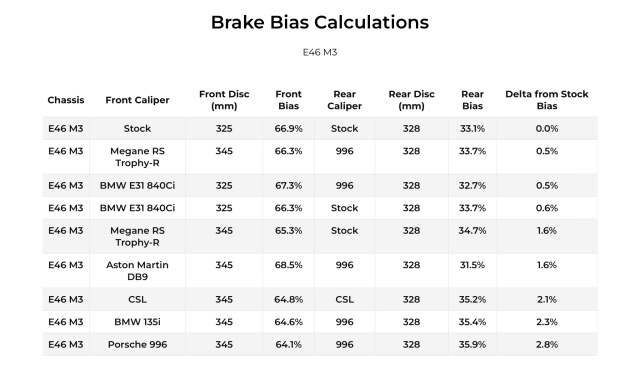Screen dimensions: 640x384
Task: Click the Front Bias column header
Action: 289,100
